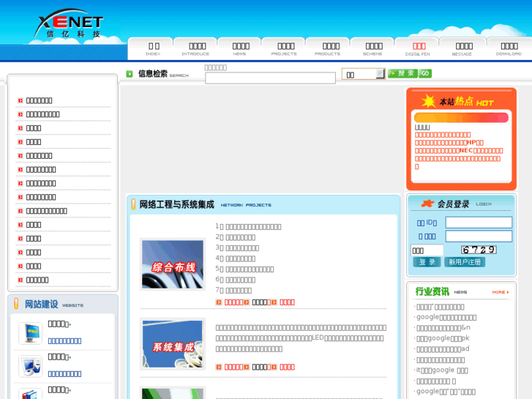
Task: Open MORE link in 行业资讯 news
Action: [501, 292]
